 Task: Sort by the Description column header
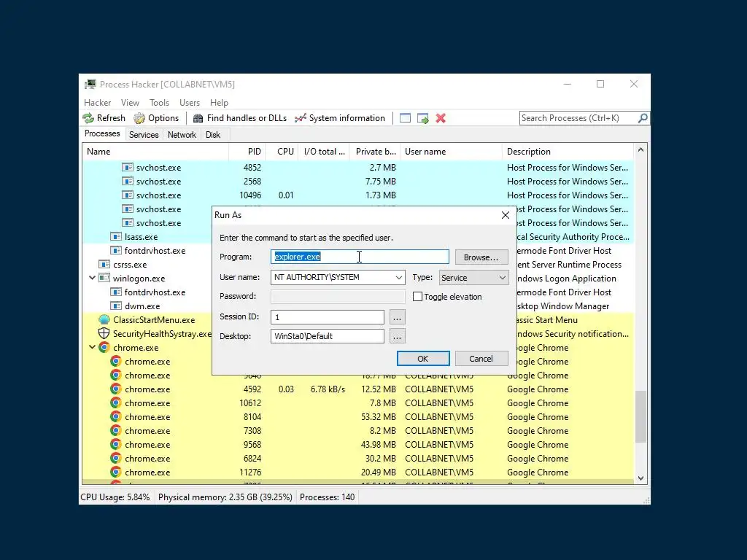(568, 152)
